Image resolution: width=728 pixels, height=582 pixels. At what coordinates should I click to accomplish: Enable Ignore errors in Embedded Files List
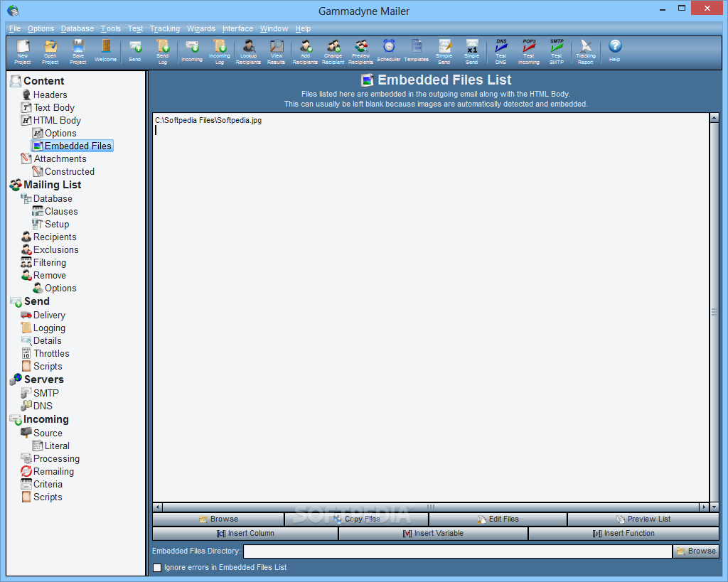[x=157, y=568]
